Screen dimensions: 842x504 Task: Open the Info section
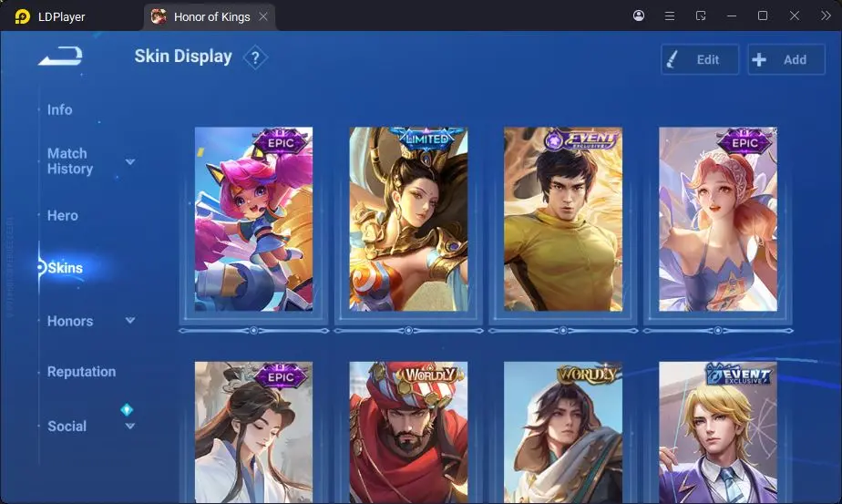click(x=59, y=109)
